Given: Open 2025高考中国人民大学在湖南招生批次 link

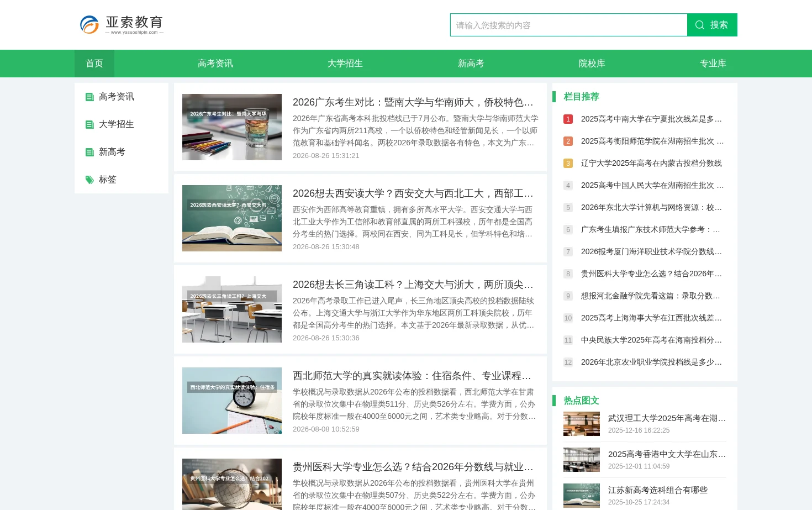Looking at the screenshot, I should (652, 185).
